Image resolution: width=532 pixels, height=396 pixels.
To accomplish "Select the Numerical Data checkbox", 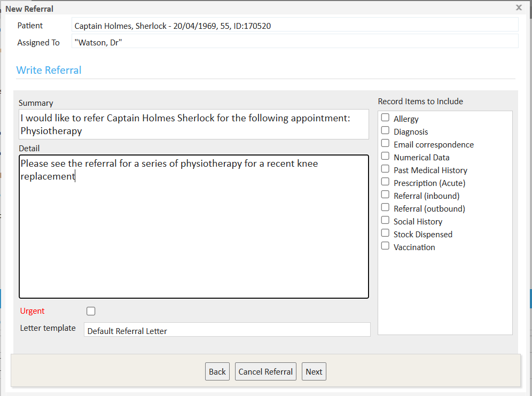I will [x=385, y=157].
